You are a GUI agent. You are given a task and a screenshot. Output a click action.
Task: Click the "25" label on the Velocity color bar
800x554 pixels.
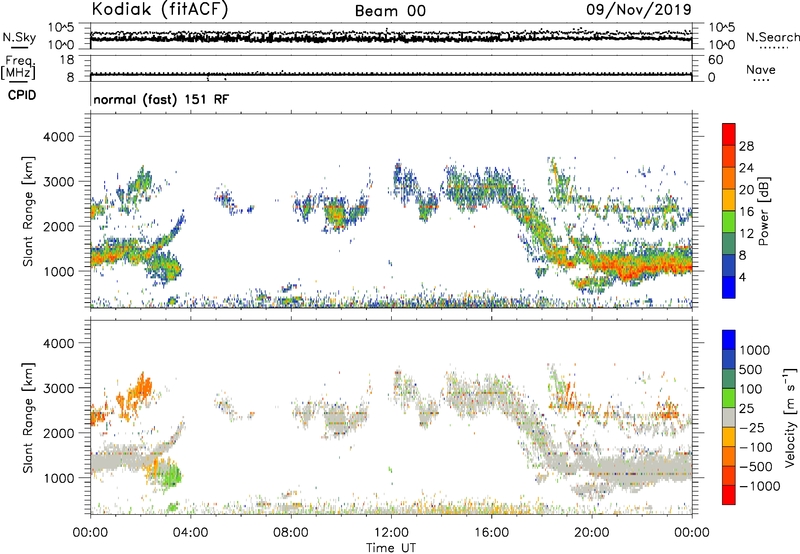pos(746,409)
